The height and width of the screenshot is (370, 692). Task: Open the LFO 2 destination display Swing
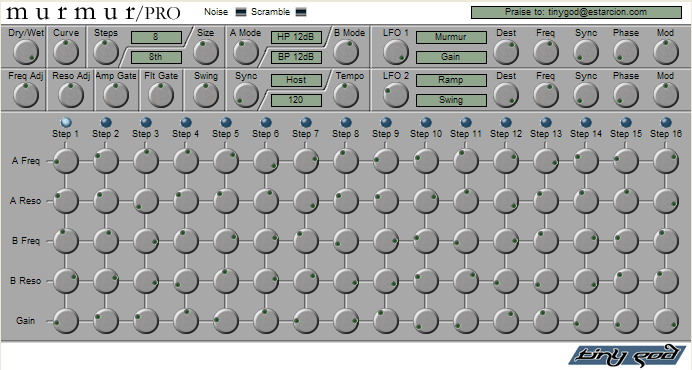tap(451, 100)
